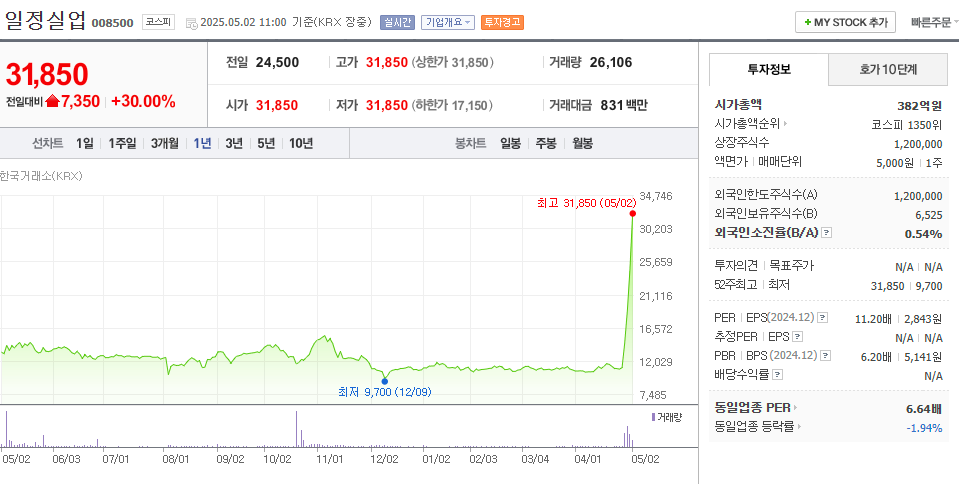Click the 코스피 market badge

pos(159,22)
